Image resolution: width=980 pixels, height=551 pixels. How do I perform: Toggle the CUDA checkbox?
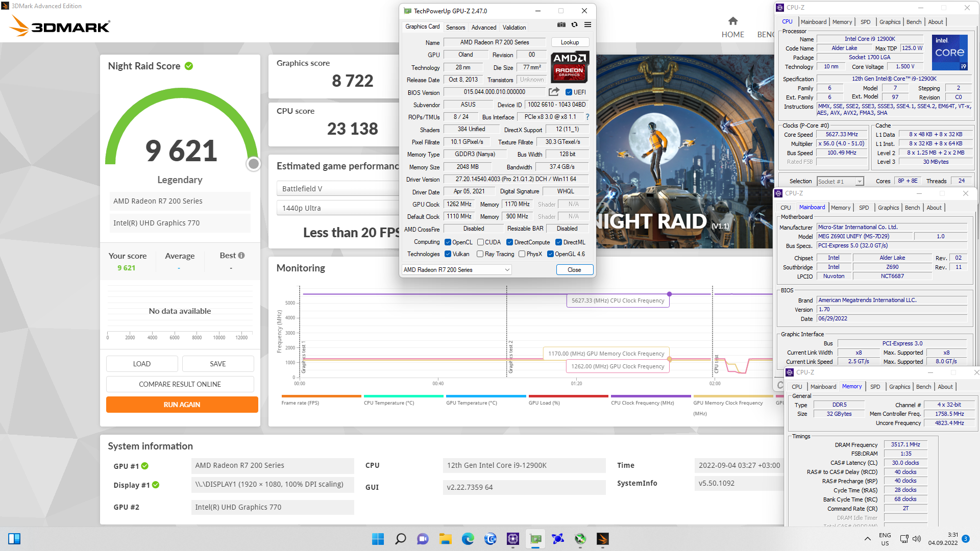coord(480,242)
